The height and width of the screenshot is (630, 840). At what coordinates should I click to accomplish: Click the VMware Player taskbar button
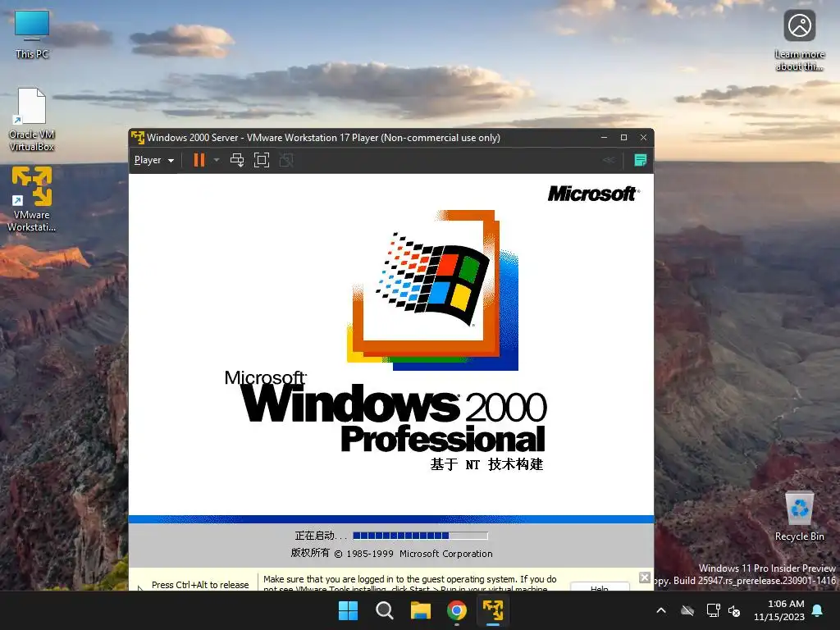click(x=493, y=610)
